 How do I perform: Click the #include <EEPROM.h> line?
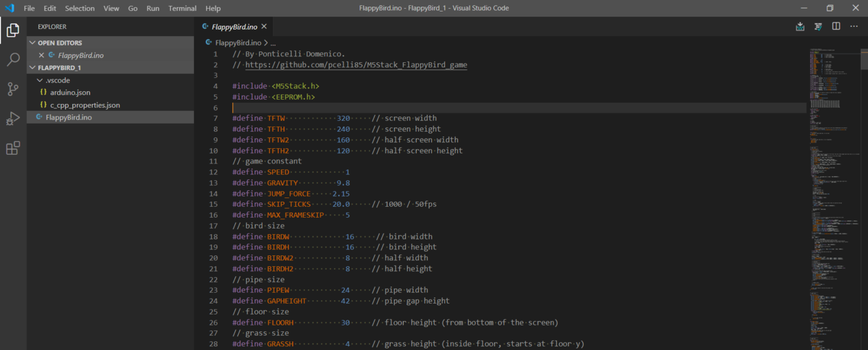pos(273,97)
